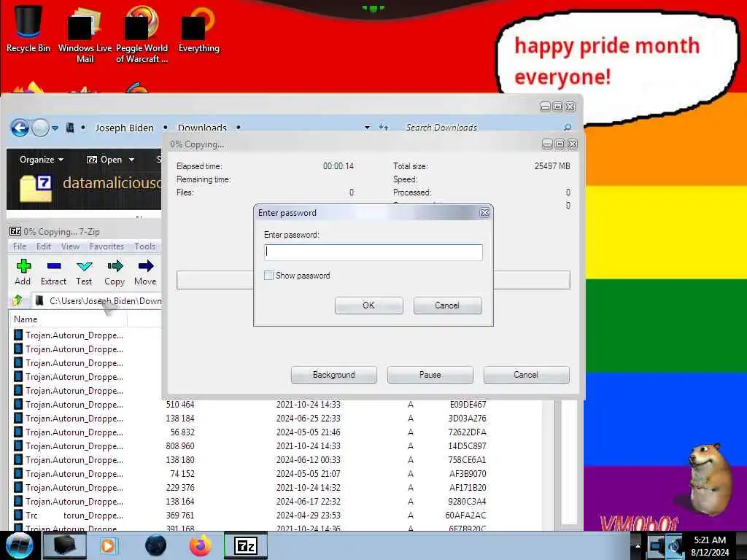Screen dimensions: 747x560
Task: Sort by the Name column header
Action: [68, 319]
